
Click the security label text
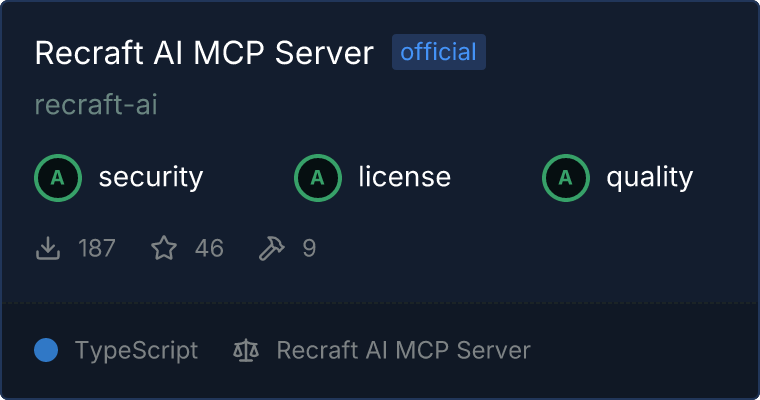(x=151, y=177)
